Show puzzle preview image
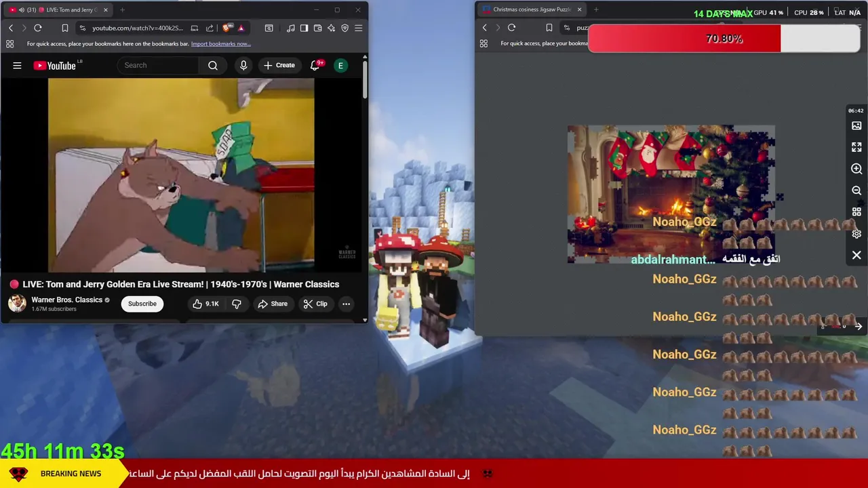 point(856,125)
